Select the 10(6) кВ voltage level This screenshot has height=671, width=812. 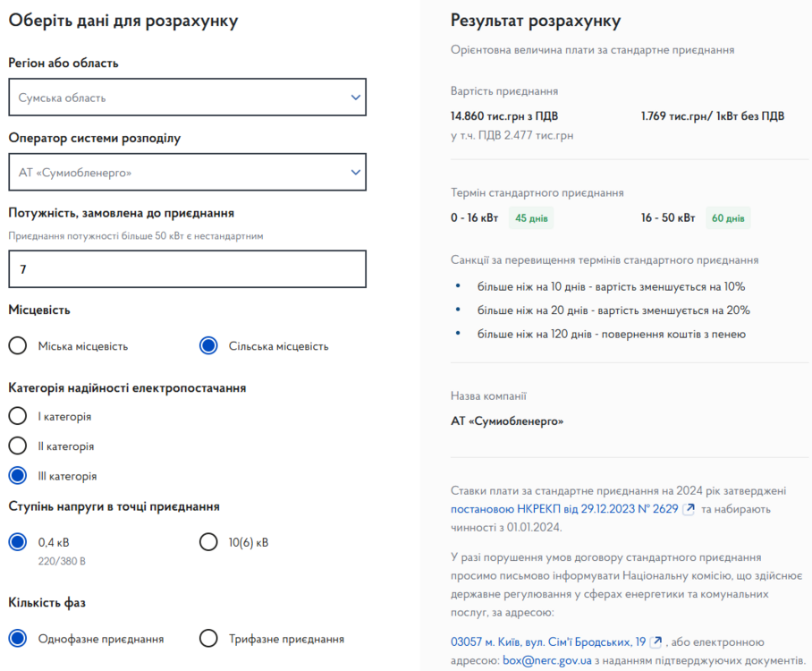pyautogui.click(x=209, y=542)
